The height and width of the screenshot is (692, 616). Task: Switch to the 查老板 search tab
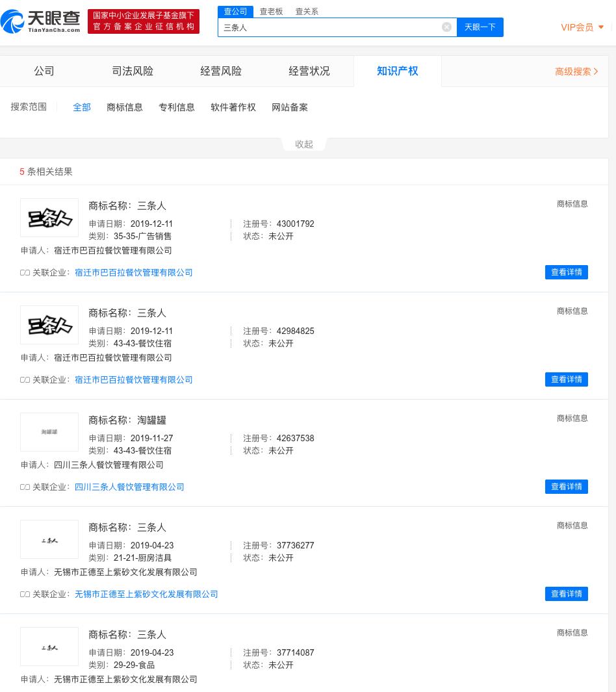[271, 12]
